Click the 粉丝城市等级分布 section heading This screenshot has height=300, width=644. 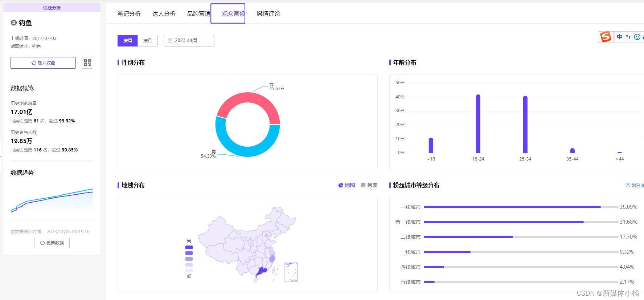416,185
